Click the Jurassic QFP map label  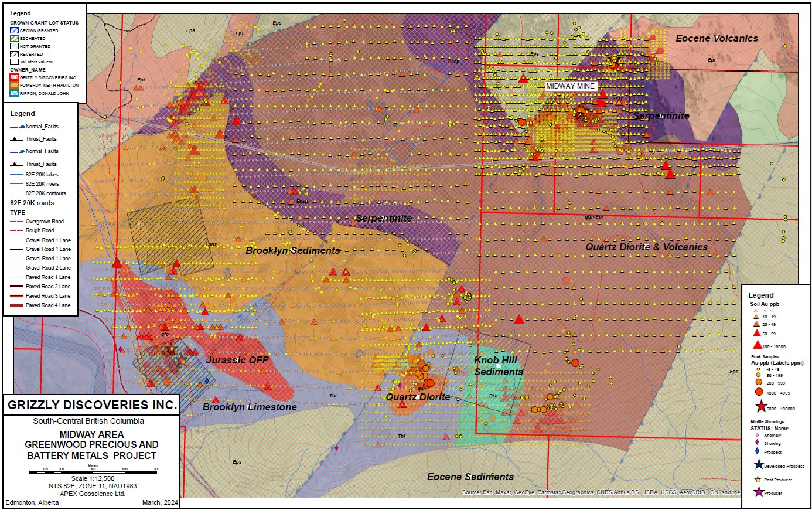coord(237,360)
